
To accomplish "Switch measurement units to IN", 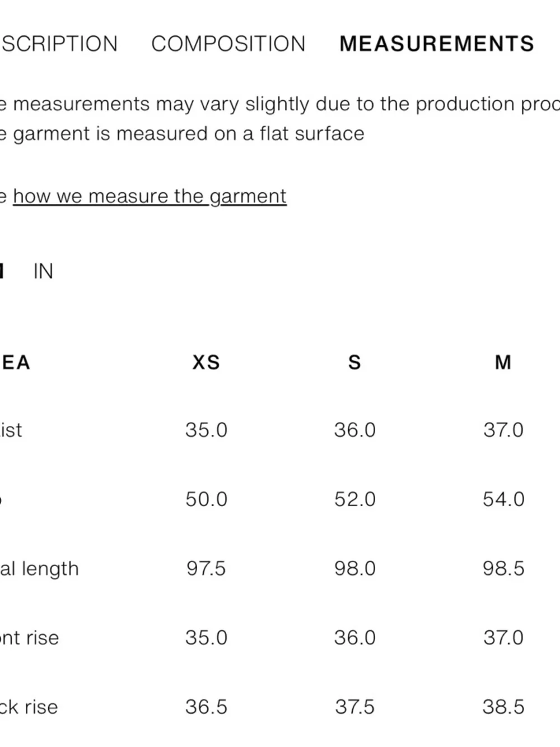I will click(x=43, y=271).
